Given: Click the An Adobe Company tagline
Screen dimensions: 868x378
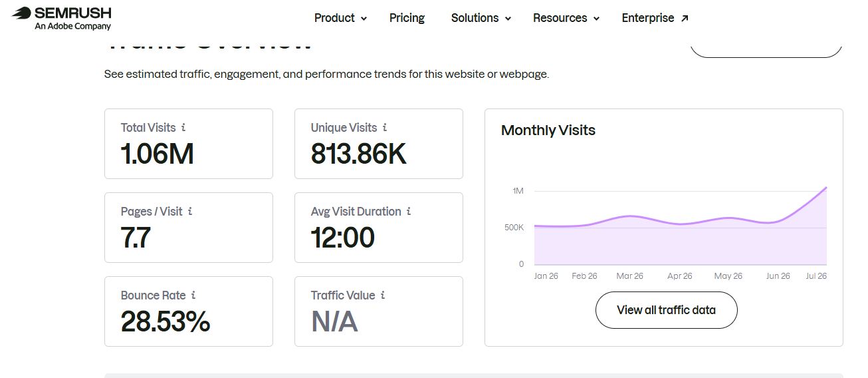Looking at the screenshot, I should pyautogui.click(x=73, y=27).
